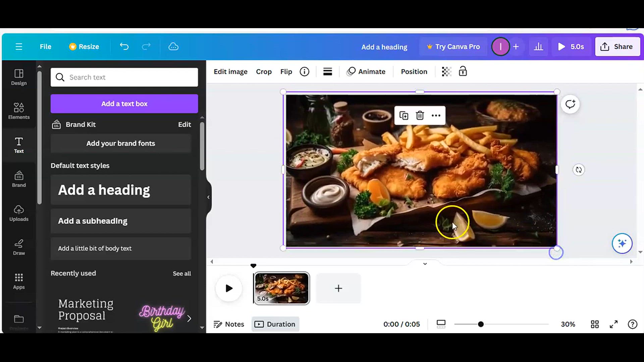Open the Draw sidebar tab
This screenshot has width=644, height=362.
pyautogui.click(x=19, y=247)
